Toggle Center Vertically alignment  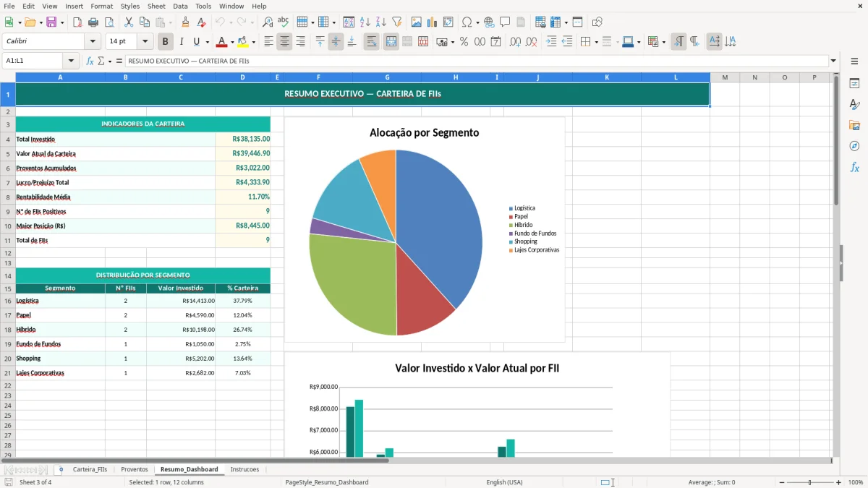tap(336, 42)
